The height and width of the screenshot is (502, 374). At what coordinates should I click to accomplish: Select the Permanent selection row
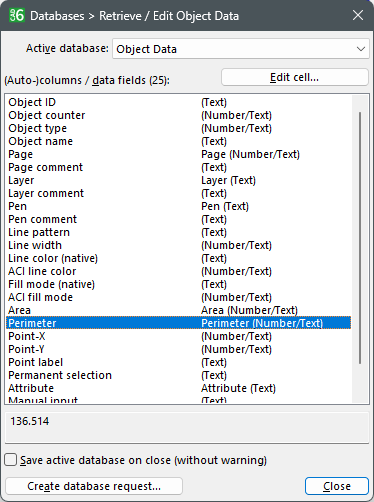point(179,375)
